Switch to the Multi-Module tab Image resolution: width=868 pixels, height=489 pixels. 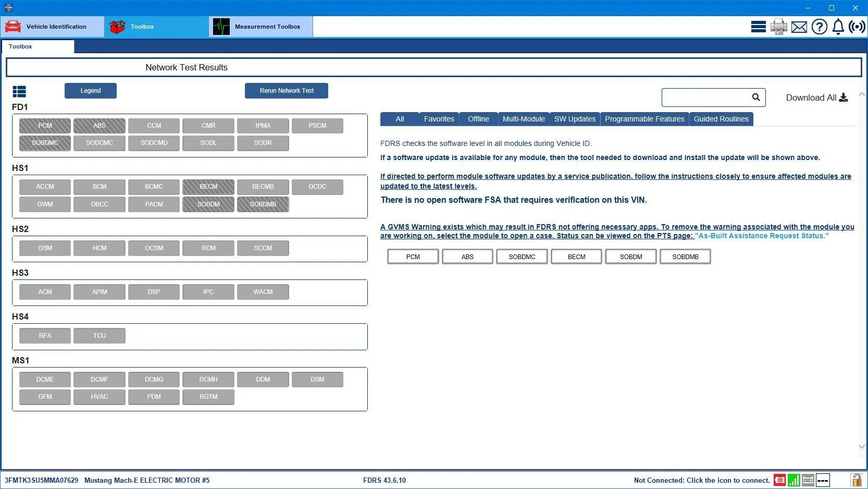(x=524, y=119)
